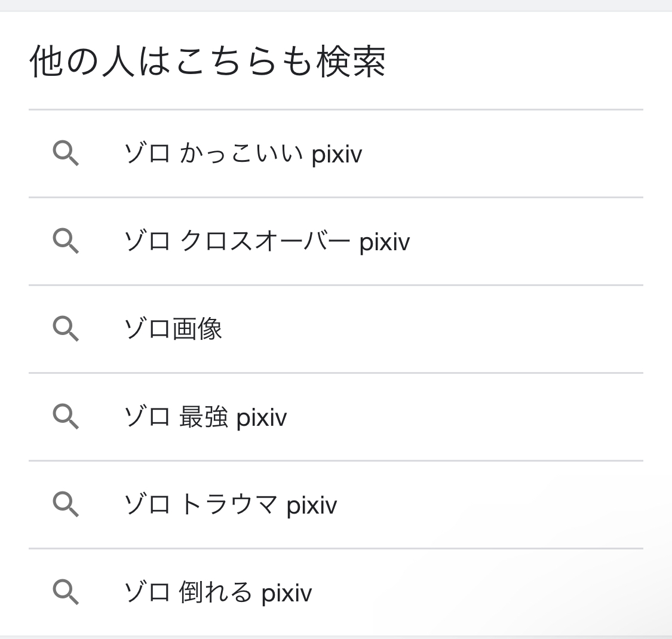
Task: Click search icon beside ゾロ トラウマ pixiv
Action: [x=66, y=505]
